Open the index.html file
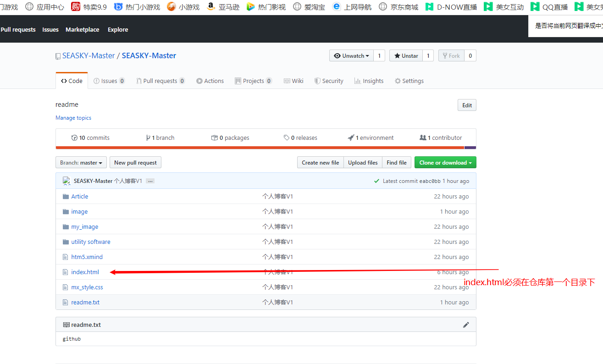 pyautogui.click(x=85, y=272)
